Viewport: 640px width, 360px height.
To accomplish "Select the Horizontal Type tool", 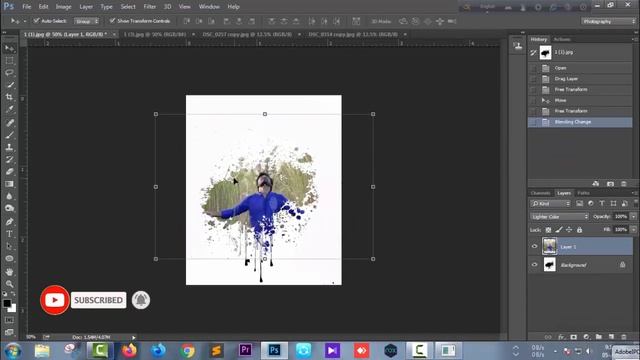I will tap(9, 234).
